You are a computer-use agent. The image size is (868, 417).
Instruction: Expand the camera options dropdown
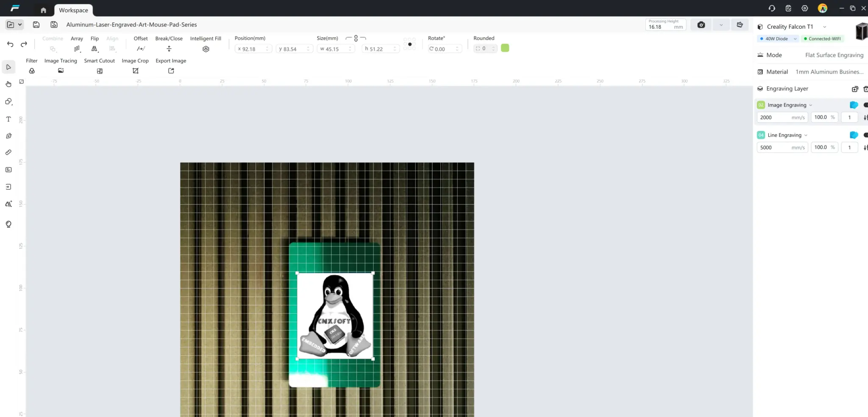point(721,25)
